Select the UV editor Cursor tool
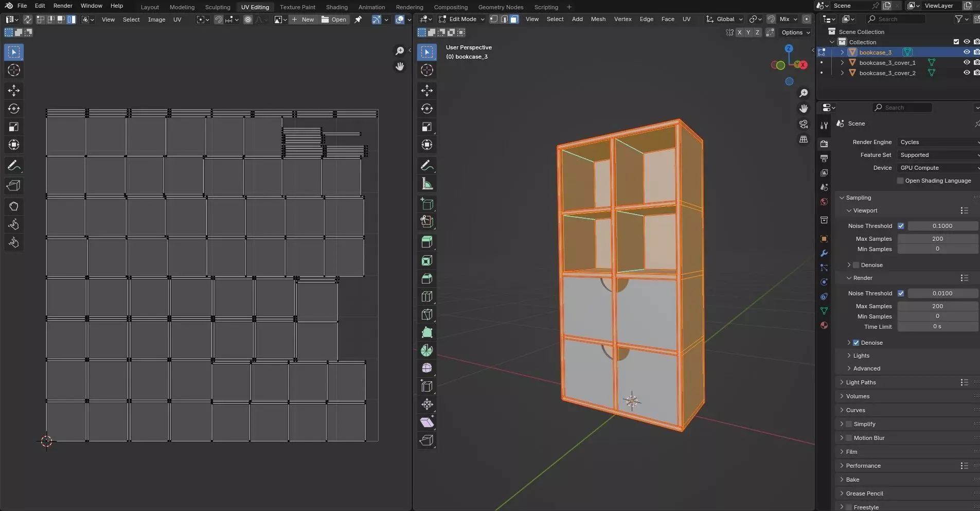Image resolution: width=980 pixels, height=511 pixels. [14, 70]
